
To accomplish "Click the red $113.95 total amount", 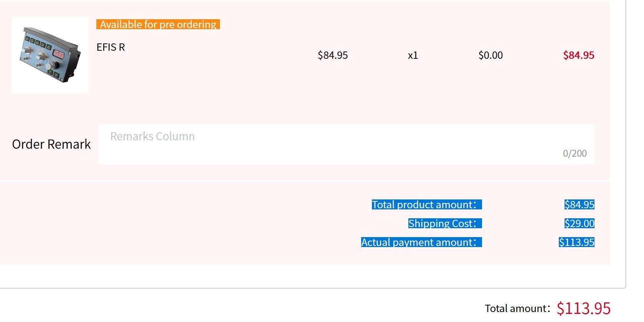I will (x=584, y=309).
